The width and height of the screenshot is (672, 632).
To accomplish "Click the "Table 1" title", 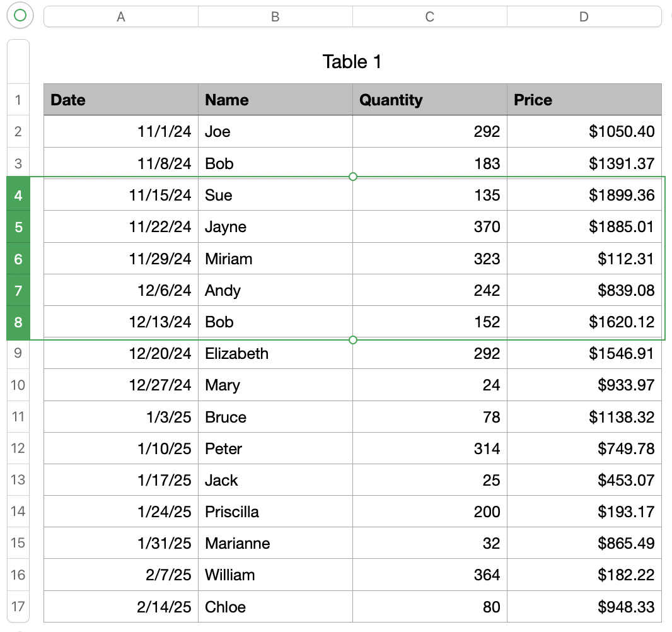I will click(x=352, y=62).
